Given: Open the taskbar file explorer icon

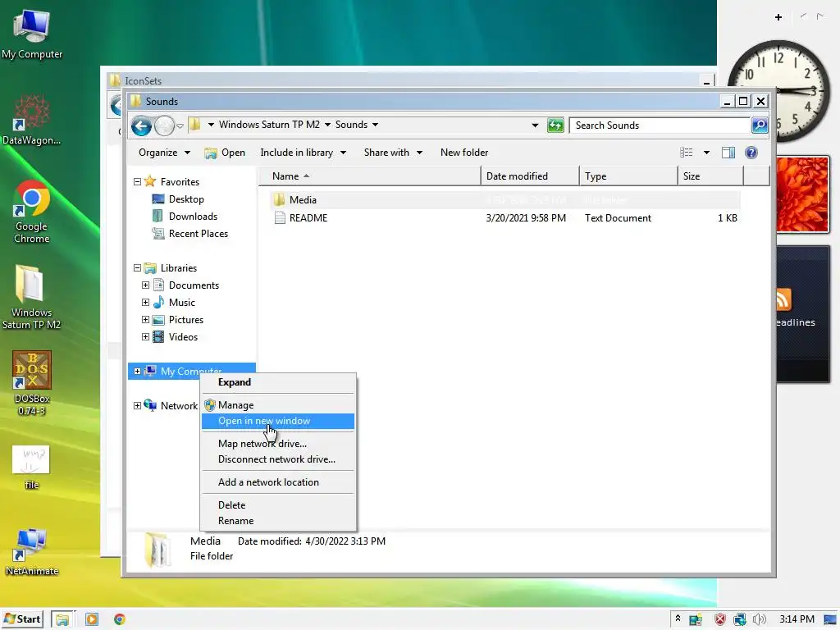Looking at the screenshot, I should click(62, 619).
